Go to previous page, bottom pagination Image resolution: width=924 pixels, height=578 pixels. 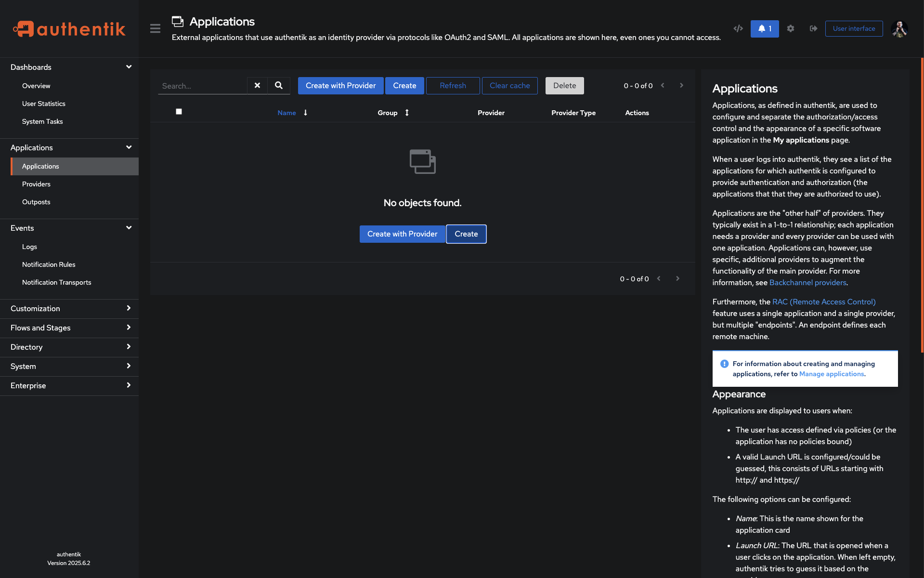(x=659, y=278)
